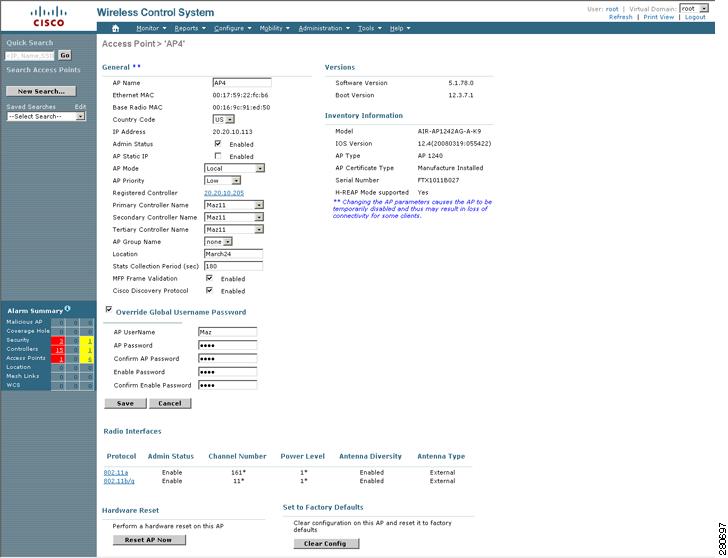This screenshot has width=728, height=558.
Task: Open the Primary Controller Name dropdown
Action: (x=234, y=205)
